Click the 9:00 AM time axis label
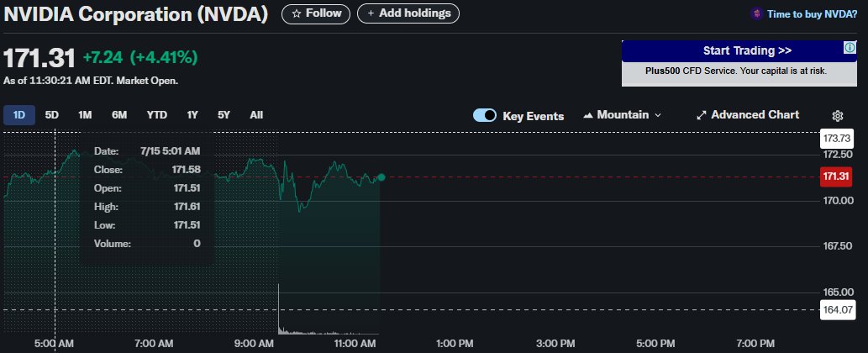This screenshot has height=353, width=868. point(254,344)
